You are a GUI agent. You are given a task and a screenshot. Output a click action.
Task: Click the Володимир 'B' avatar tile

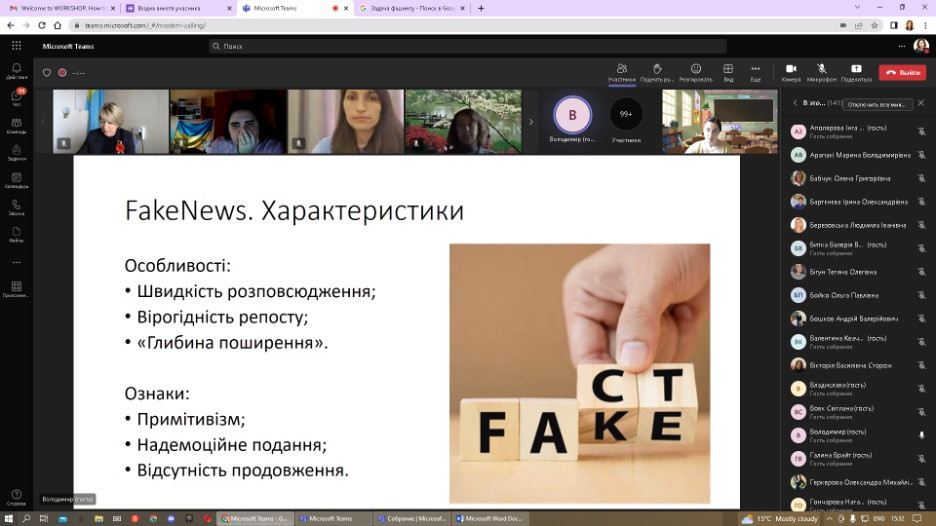tap(572, 115)
